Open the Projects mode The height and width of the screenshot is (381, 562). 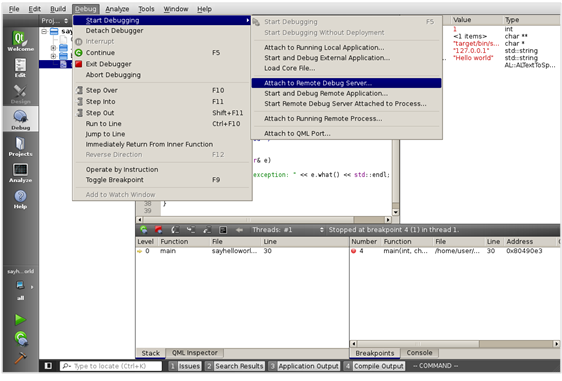[x=20, y=146]
